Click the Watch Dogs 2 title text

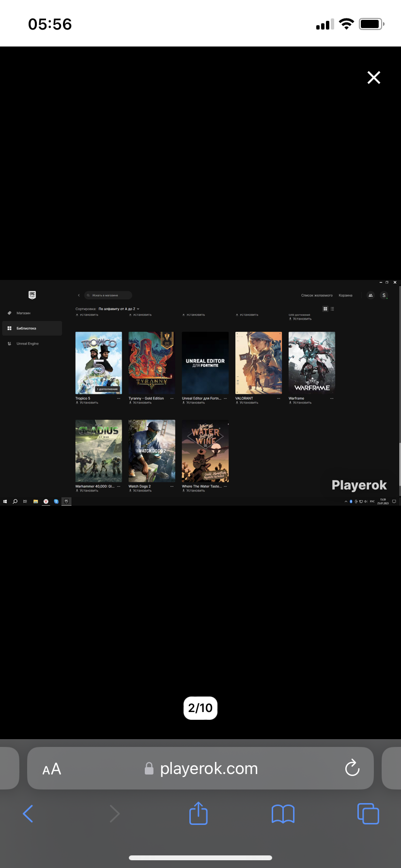139,486
